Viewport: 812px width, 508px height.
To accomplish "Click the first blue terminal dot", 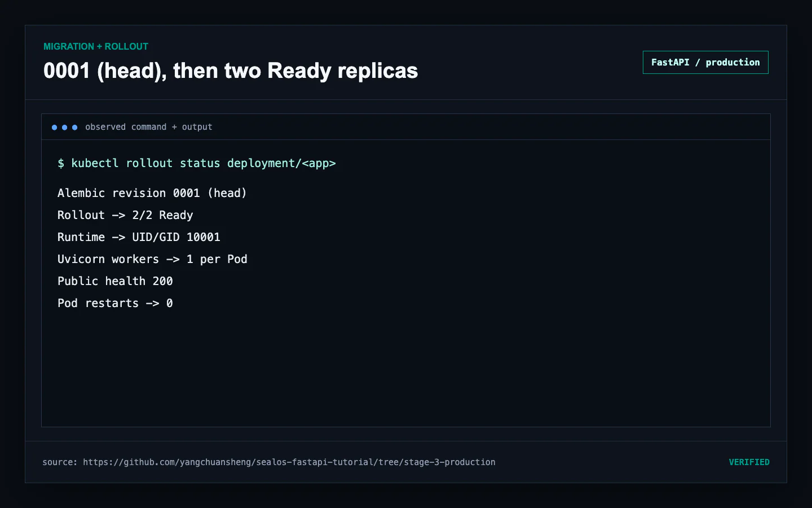I will coord(54,128).
